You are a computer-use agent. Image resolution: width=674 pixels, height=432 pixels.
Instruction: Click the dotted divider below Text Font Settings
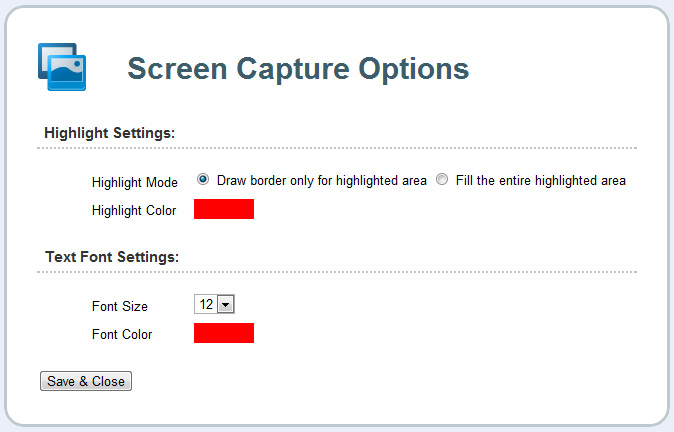336,272
